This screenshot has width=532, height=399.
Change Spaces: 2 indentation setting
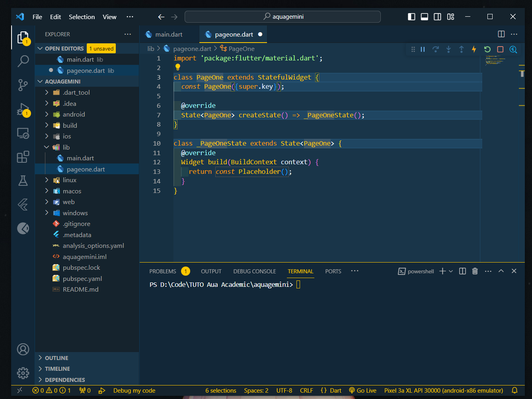point(256,391)
